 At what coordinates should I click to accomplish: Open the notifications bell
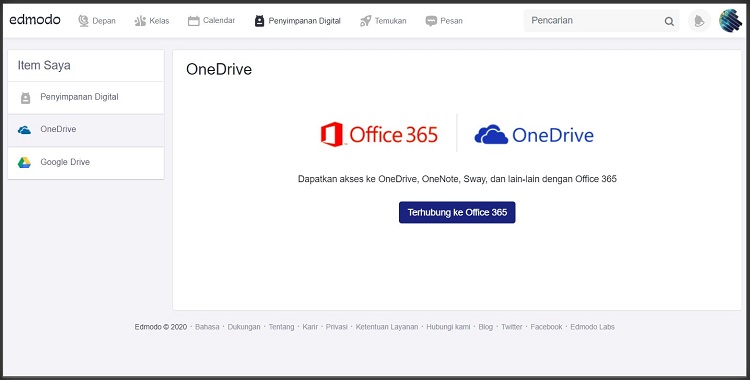(699, 21)
